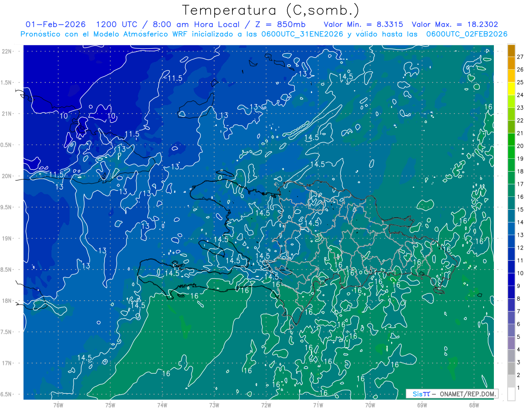Viewport: 532px width, 411px height.
Task: Select validity time '0600UTC_02FEB2026'
Action: 466,34
